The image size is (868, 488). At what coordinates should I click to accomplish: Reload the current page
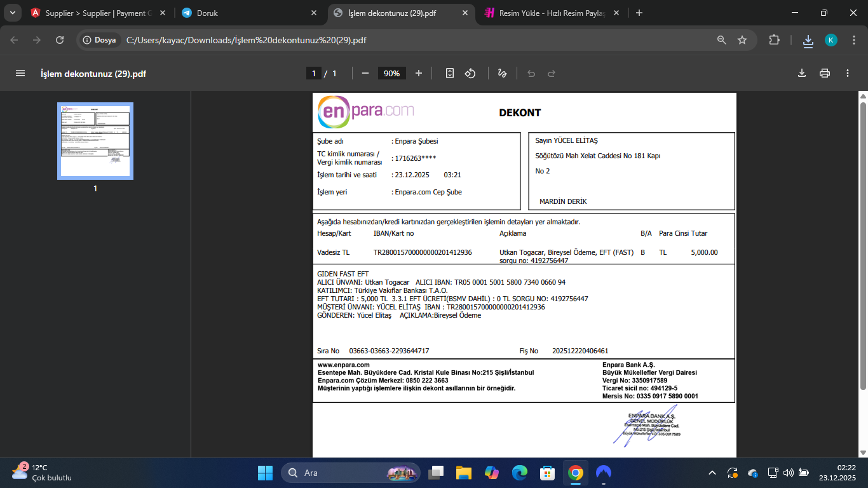point(60,39)
